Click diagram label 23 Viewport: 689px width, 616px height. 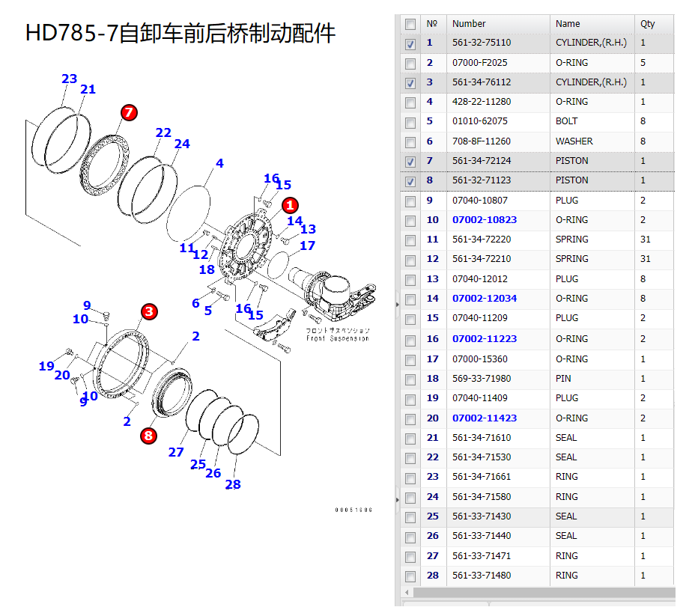69,79
